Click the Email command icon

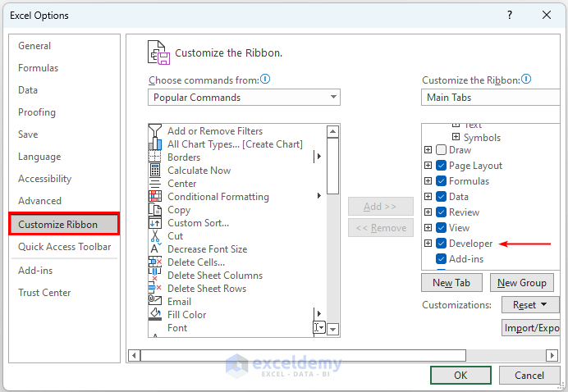[x=155, y=302]
